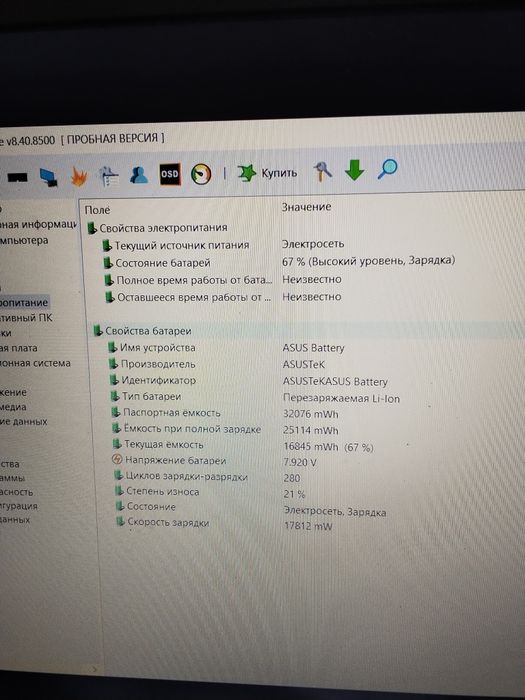Open the Операционная система sidebar tree item
This screenshot has height=700, width=525.
pyautogui.click(x=35, y=363)
